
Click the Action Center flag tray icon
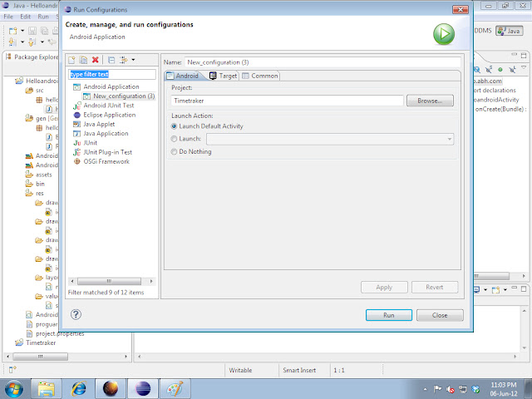coord(438,389)
